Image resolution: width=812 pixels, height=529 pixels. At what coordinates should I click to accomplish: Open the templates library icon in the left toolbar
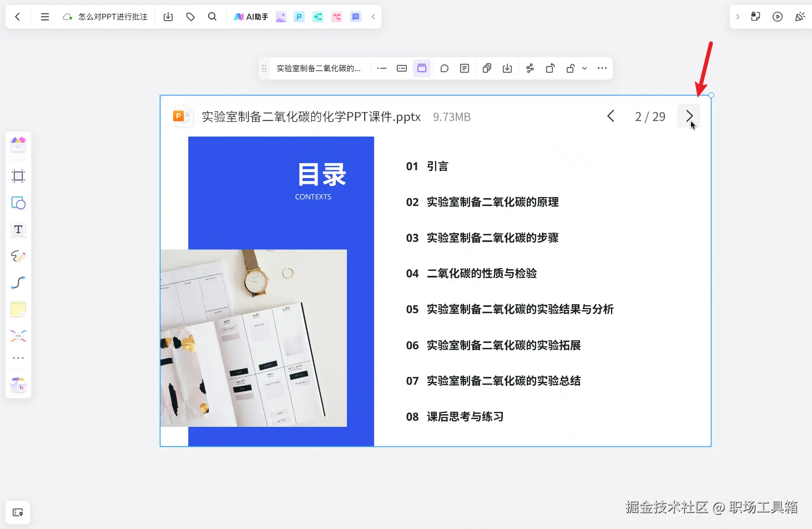pos(18,144)
